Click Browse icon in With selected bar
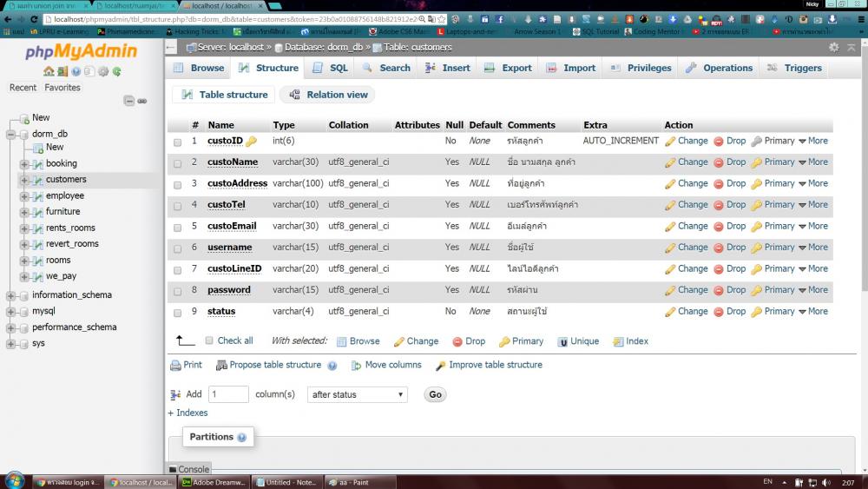 tap(341, 341)
